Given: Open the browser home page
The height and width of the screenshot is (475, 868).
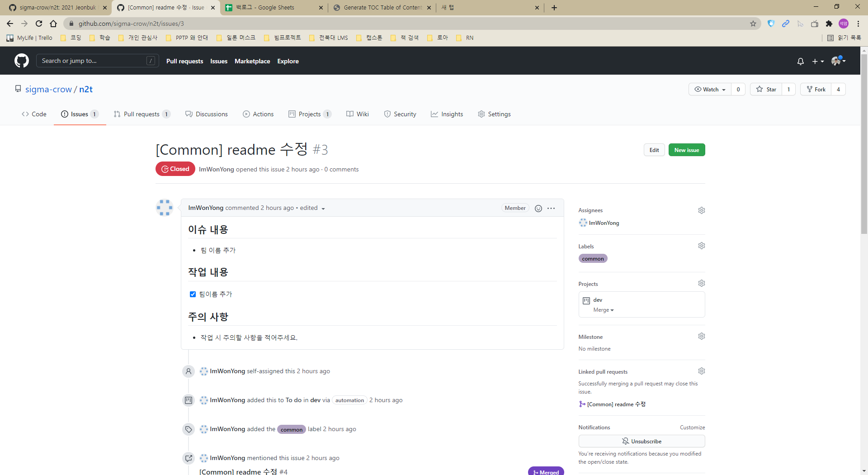Looking at the screenshot, I should click(53, 24).
